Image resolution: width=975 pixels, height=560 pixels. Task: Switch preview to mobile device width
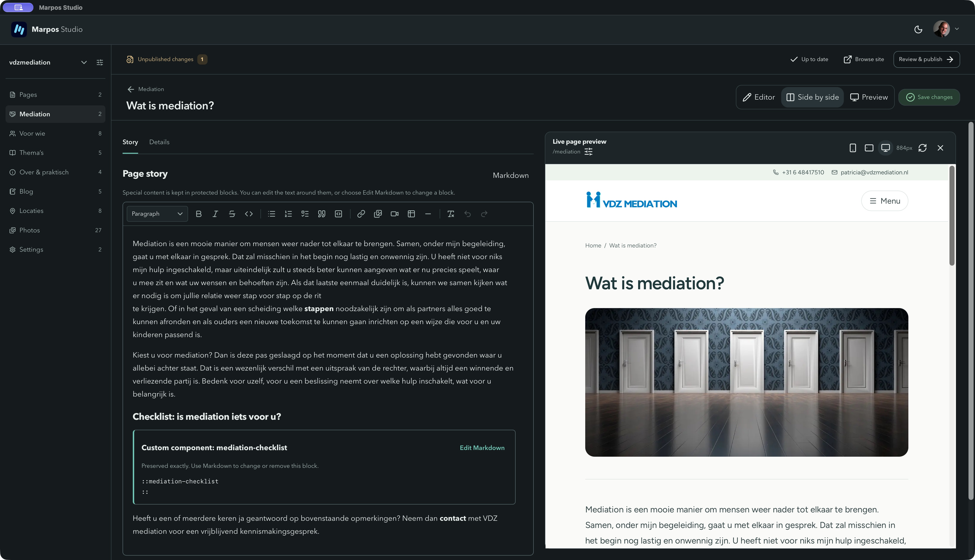click(x=853, y=148)
